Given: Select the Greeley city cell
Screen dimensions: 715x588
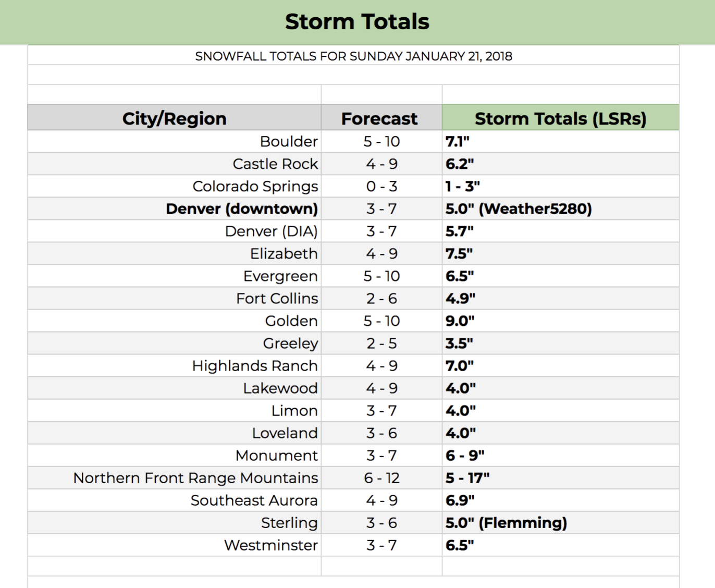Looking at the screenshot, I should (175, 343).
